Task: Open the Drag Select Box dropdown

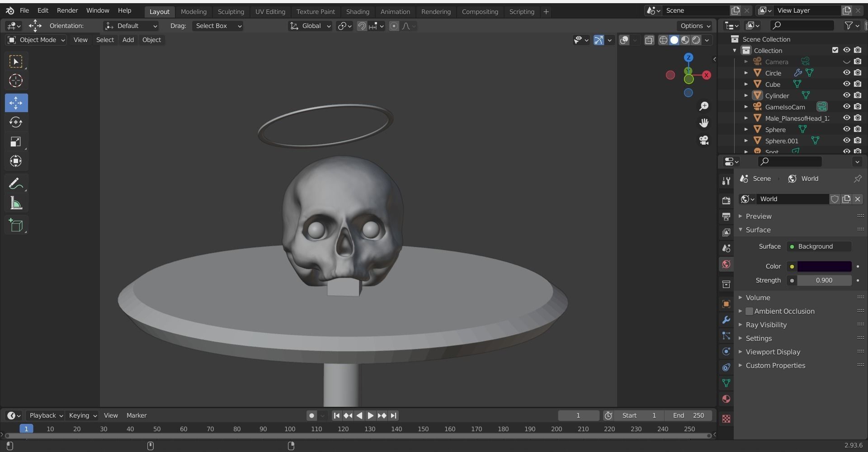Action: point(218,26)
